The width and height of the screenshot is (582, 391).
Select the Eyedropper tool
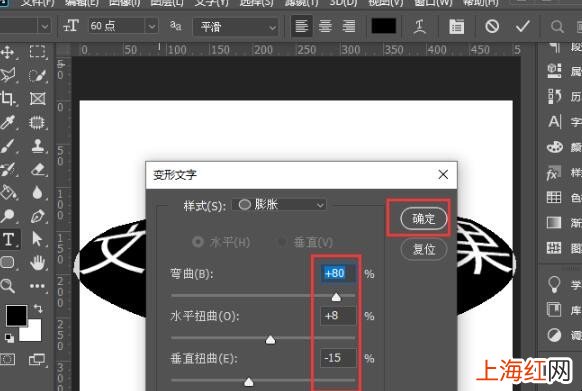(x=7, y=122)
